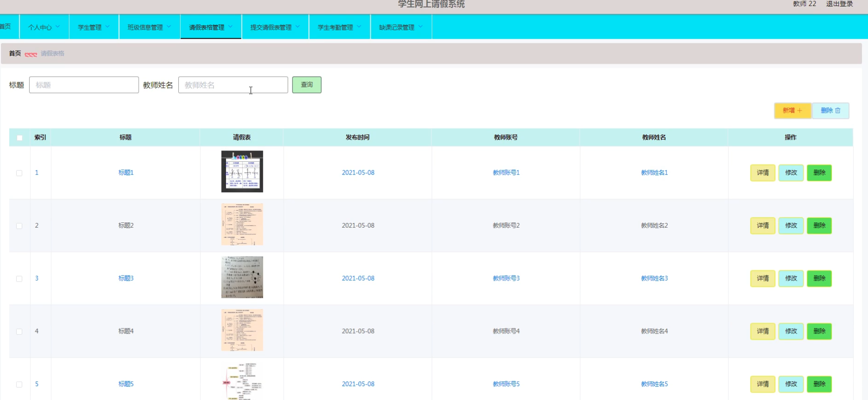
Task: Open 请假表 thumbnail for 标题4
Action: click(x=242, y=330)
